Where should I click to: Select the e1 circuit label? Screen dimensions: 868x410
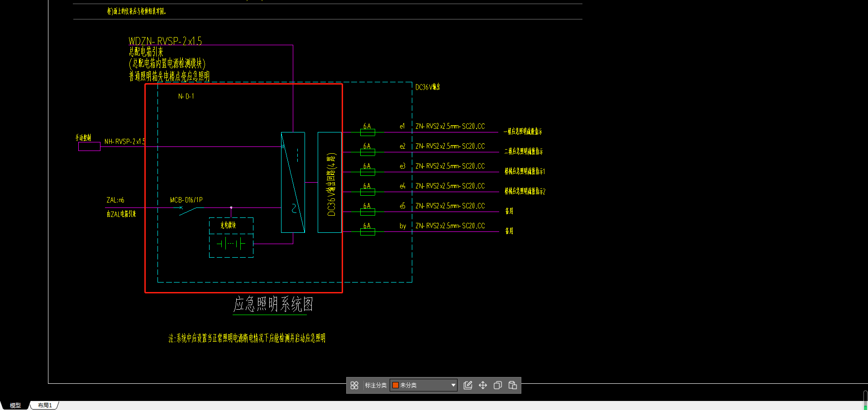coord(402,126)
